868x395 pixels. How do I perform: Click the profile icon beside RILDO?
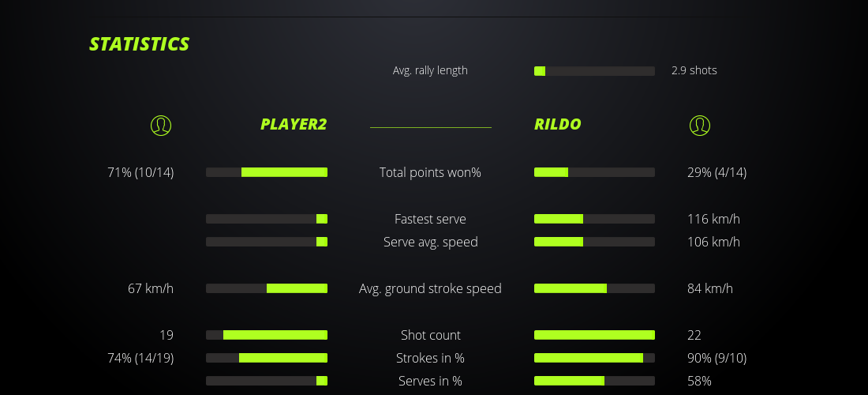pos(699,125)
